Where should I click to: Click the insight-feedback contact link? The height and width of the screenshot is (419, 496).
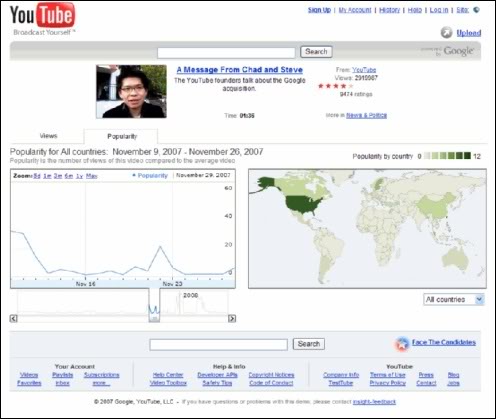click(374, 402)
